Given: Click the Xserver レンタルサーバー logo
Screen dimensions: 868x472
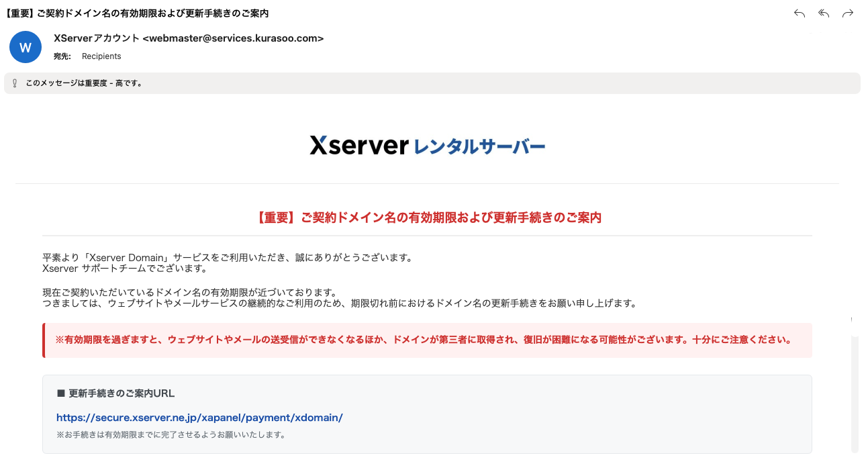Looking at the screenshot, I should 427,145.
